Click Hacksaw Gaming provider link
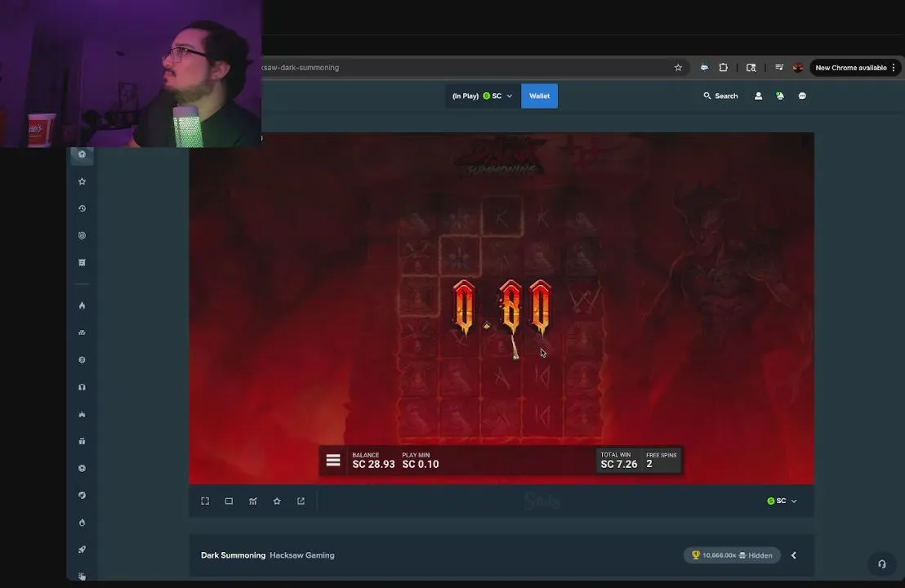 (x=302, y=555)
